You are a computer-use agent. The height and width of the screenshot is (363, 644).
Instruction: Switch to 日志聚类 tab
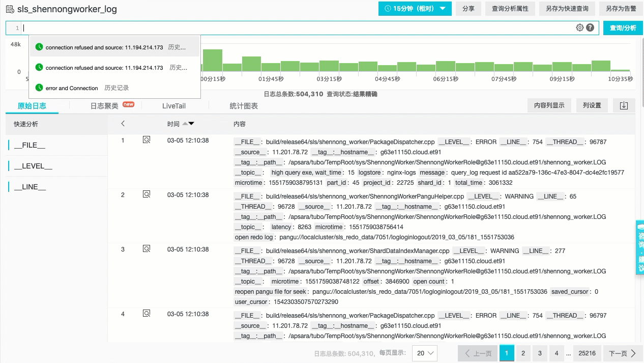[x=104, y=106]
